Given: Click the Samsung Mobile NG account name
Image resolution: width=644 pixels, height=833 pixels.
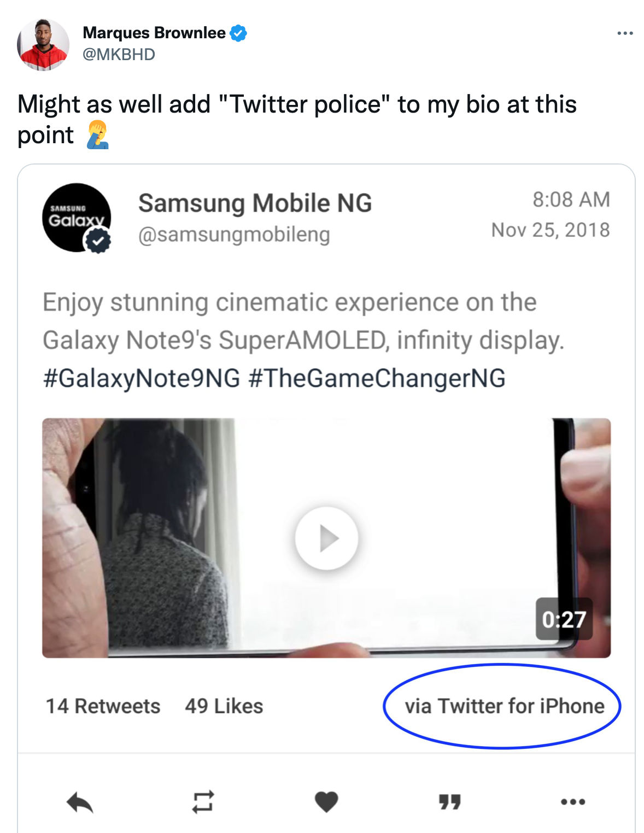Looking at the screenshot, I should pos(255,203).
